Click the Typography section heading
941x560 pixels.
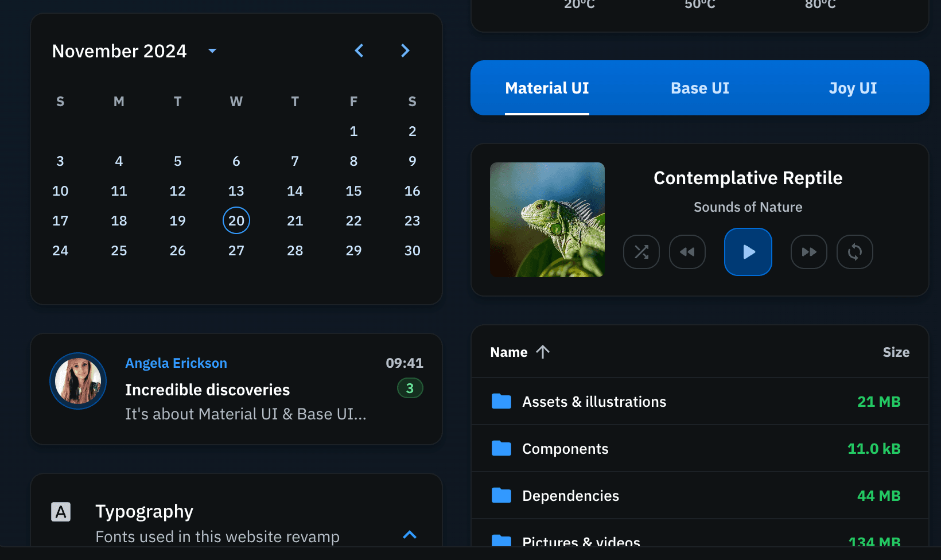click(x=145, y=512)
